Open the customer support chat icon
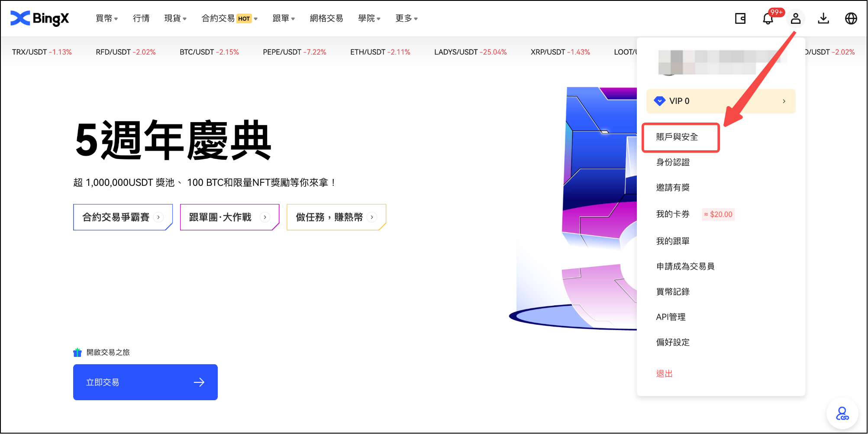This screenshot has width=868, height=434. coord(842,414)
